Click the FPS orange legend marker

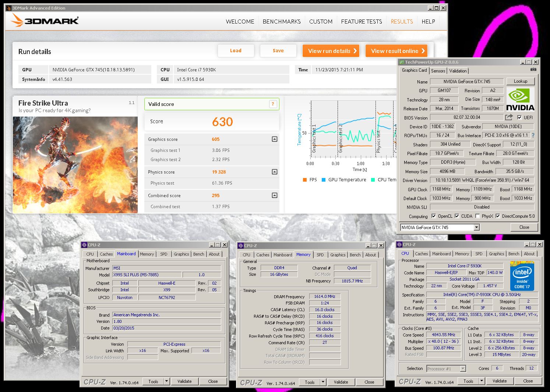pyautogui.click(x=304, y=180)
